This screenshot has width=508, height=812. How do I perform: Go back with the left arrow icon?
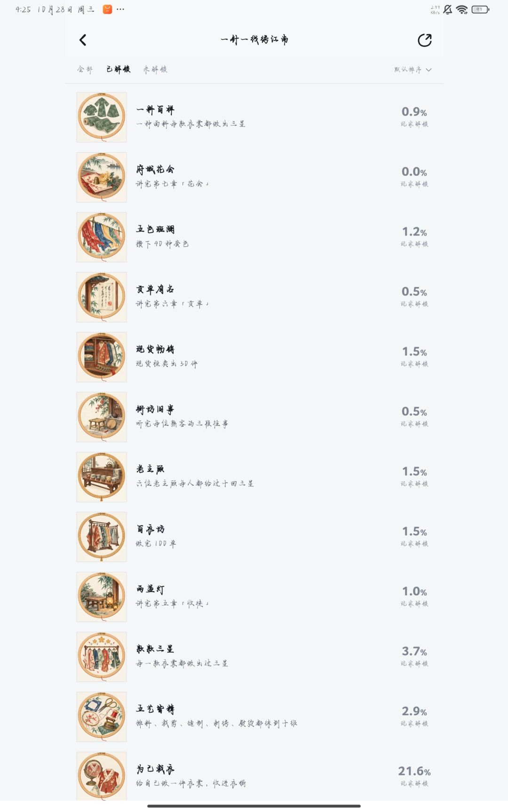pyautogui.click(x=83, y=40)
